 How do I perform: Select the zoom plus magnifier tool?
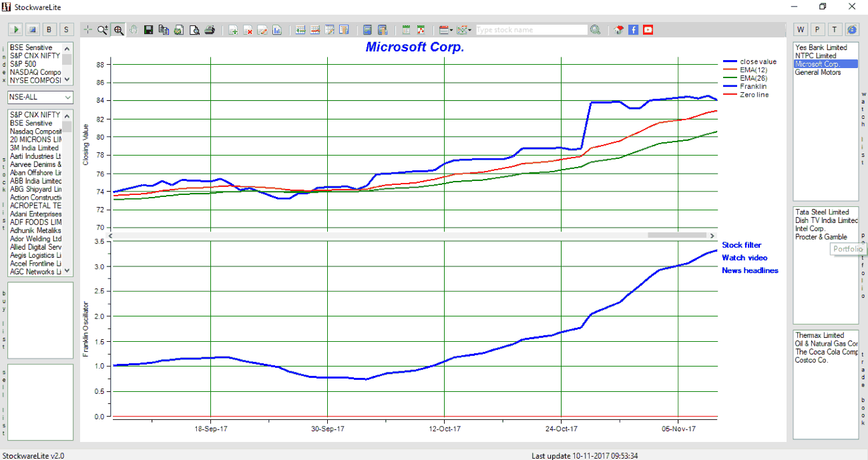click(102, 29)
